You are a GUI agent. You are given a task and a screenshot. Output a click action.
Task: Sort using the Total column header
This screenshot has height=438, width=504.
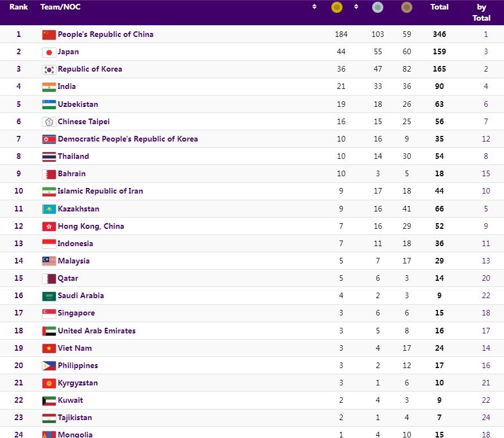pyautogui.click(x=439, y=7)
